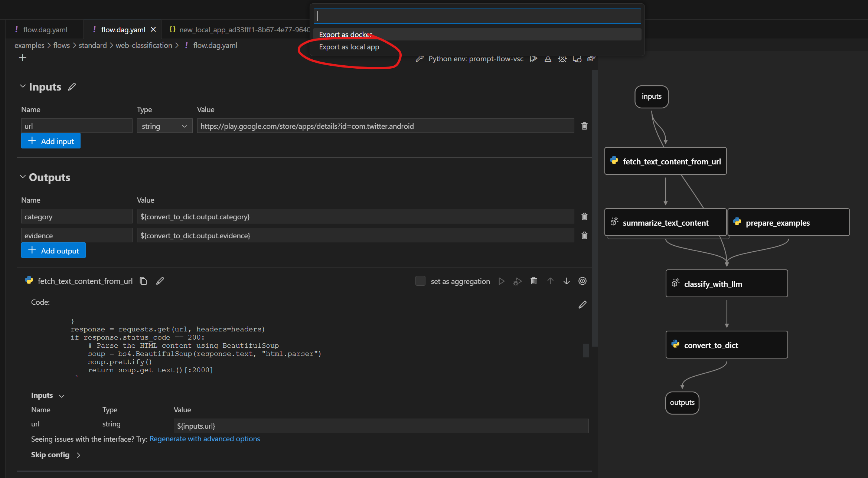Viewport: 868px width, 478px height.
Task: Click the flask batch test icon
Action: click(548, 59)
